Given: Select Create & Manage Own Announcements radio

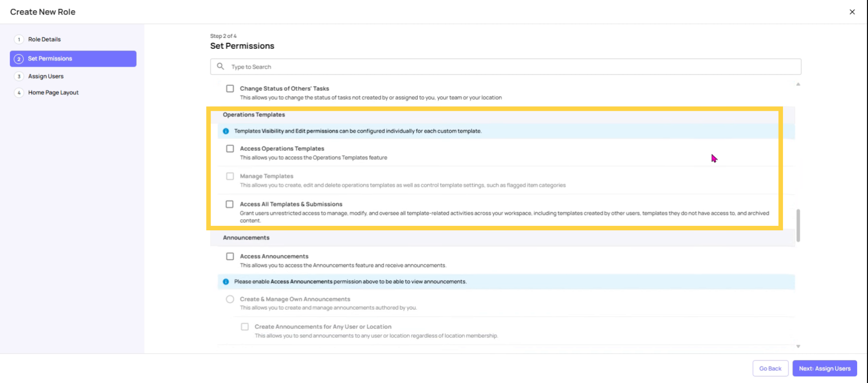Looking at the screenshot, I should 230,299.
